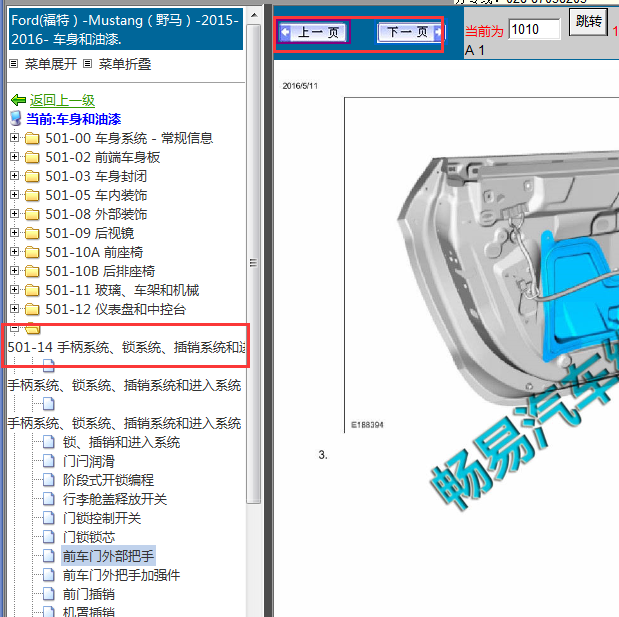Viewport: 619px width, 617px height.
Task: Expand the 501-10A 前座椅 folder
Action: point(15,251)
